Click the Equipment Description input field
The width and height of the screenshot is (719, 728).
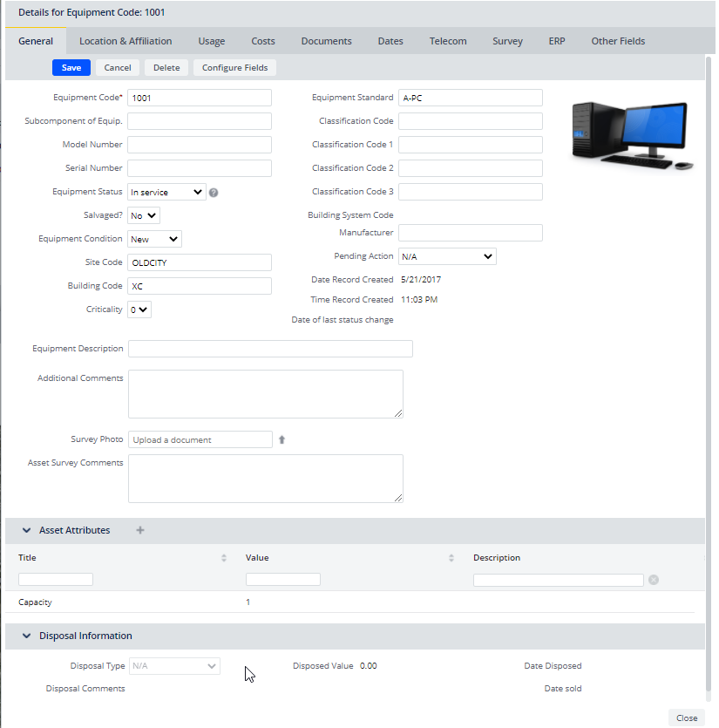270,349
